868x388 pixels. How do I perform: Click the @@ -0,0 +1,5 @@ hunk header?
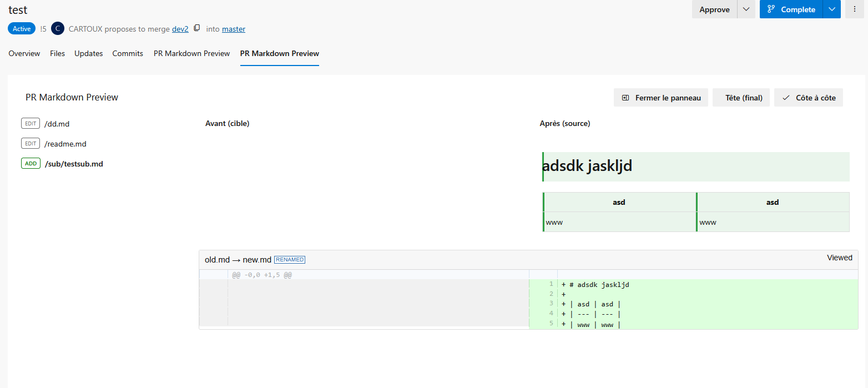click(262, 275)
